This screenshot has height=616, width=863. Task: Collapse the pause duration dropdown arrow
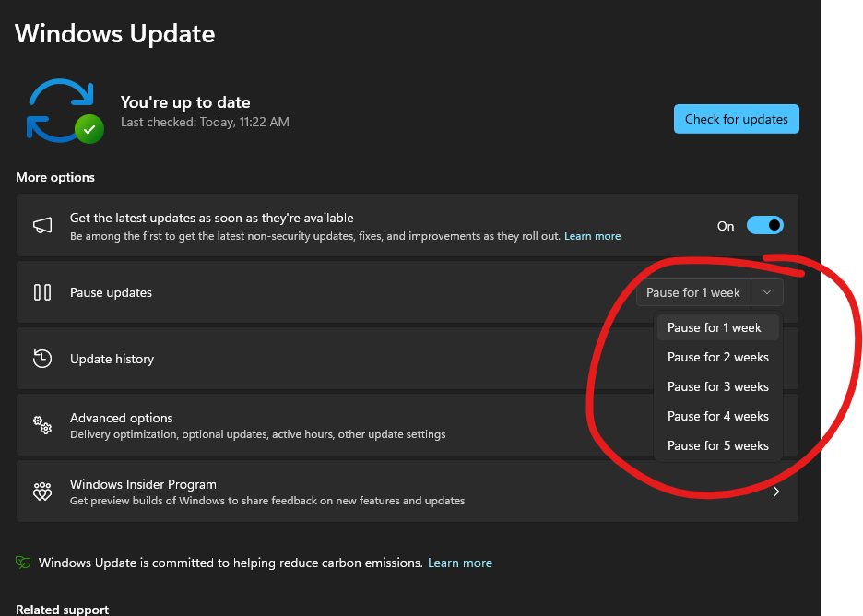point(767,293)
